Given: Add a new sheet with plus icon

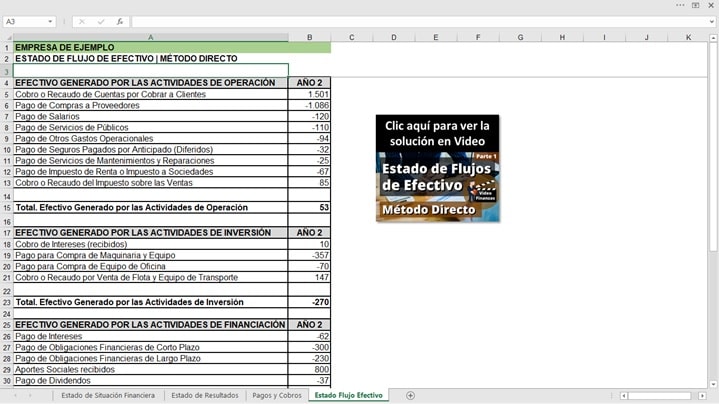Looking at the screenshot, I should click(410, 396).
